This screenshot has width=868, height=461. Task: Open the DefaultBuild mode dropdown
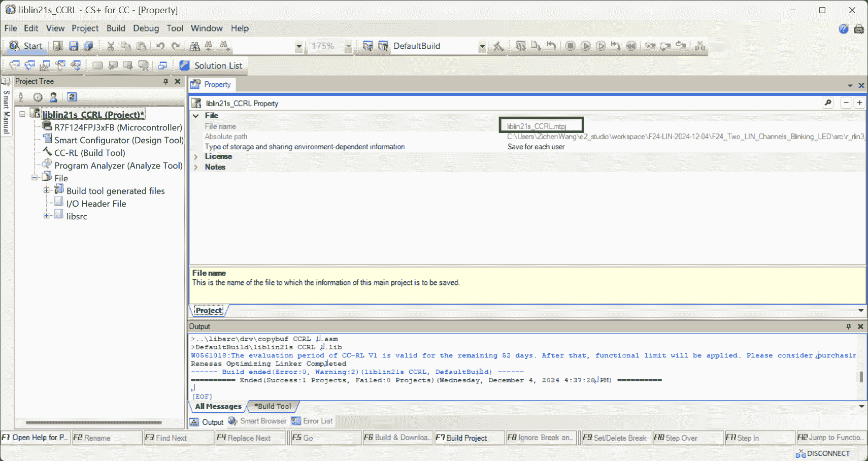click(x=482, y=46)
